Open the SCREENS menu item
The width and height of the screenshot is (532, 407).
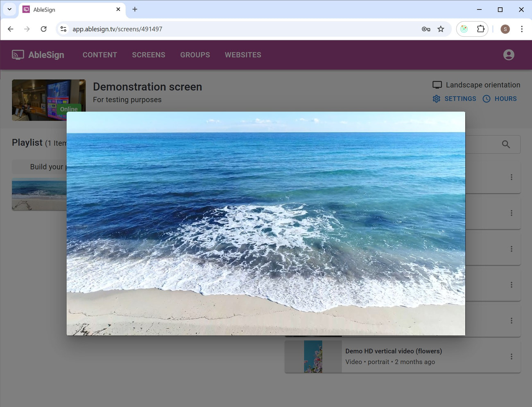tap(148, 55)
